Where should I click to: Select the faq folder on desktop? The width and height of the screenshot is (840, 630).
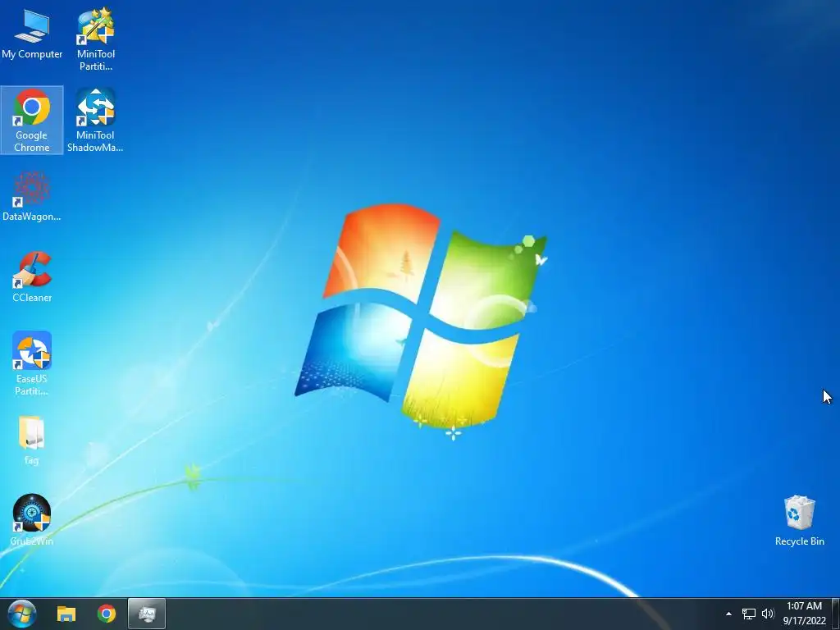coord(32,440)
